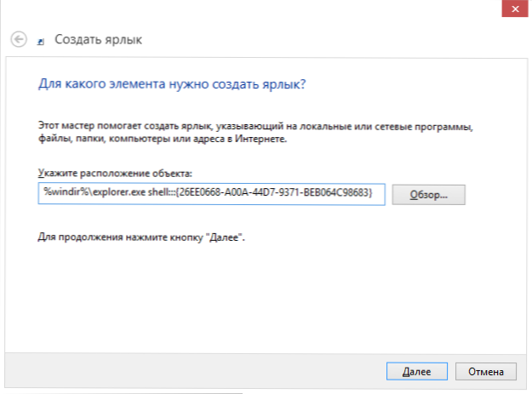The width and height of the screenshot is (532, 394).
Task: Click the back arrow button
Action: pyautogui.click(x=19, y=39)
